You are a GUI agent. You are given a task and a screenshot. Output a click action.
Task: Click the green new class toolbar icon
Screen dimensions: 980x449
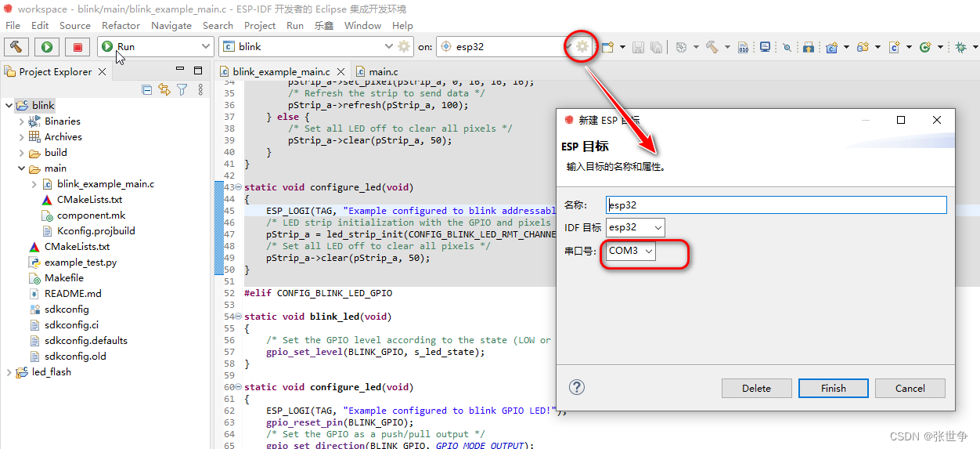coord(925,47)
